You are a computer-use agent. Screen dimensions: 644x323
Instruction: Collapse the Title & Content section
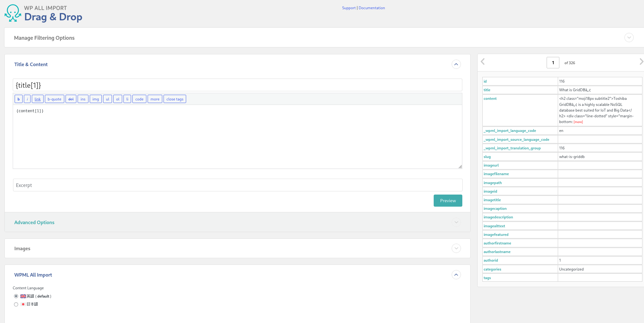coord(456,65)
